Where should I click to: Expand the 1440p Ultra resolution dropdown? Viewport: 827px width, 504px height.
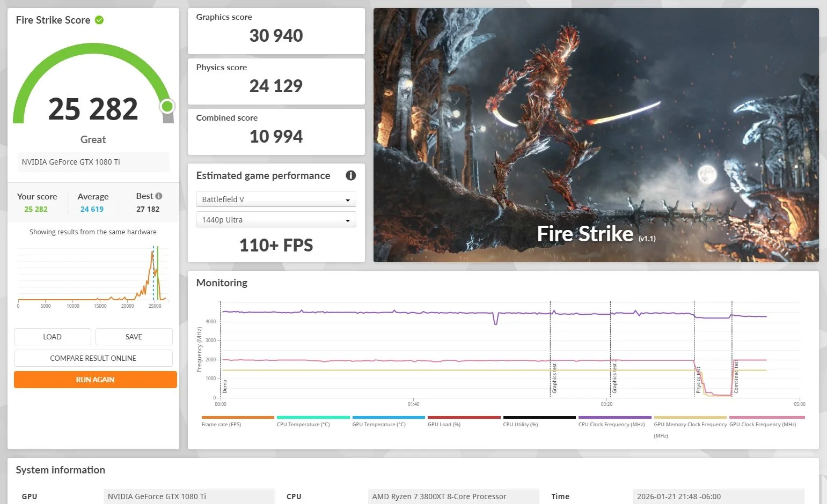click(276, 219)
